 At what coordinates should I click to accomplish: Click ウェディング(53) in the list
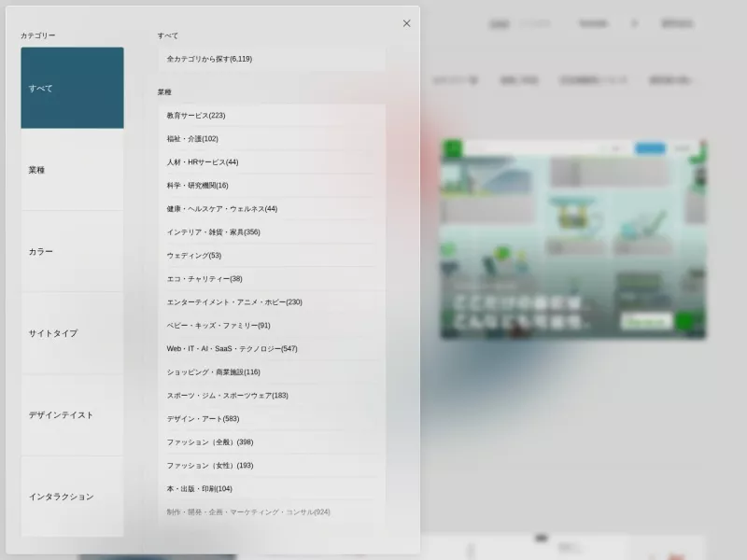[272, 255]
